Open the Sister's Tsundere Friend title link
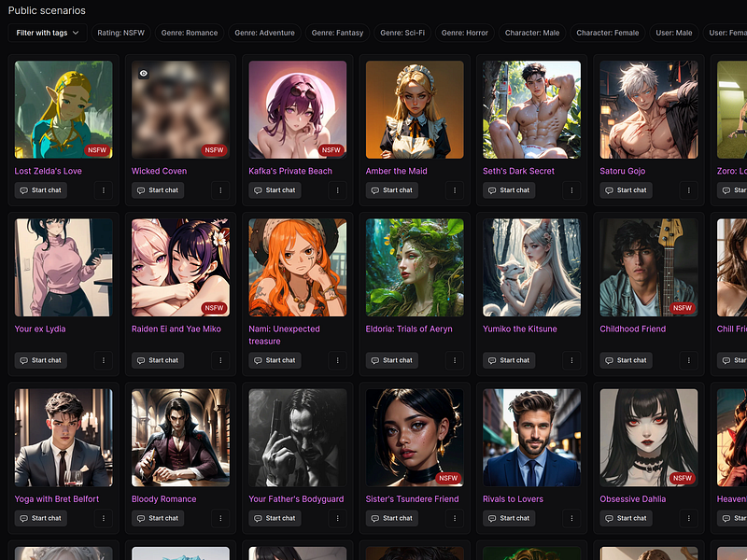Viewport: 747px width, 560px height. pyautogui.click(x=412, y=499)
